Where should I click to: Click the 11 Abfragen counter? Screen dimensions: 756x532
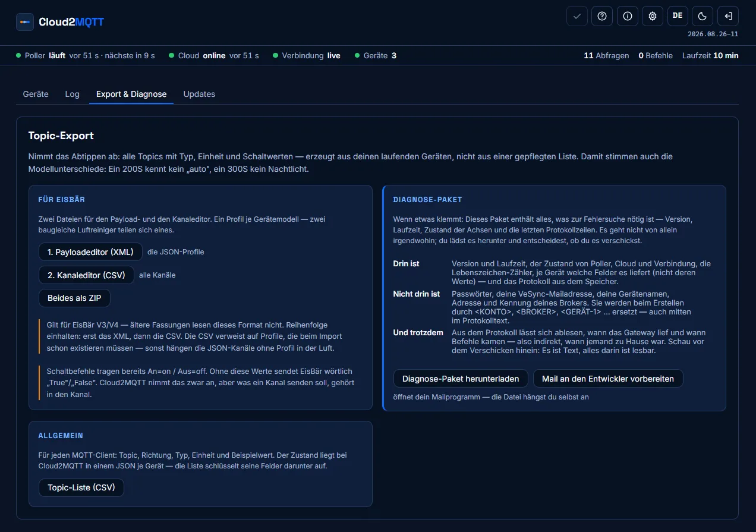[x=606, y=55]
